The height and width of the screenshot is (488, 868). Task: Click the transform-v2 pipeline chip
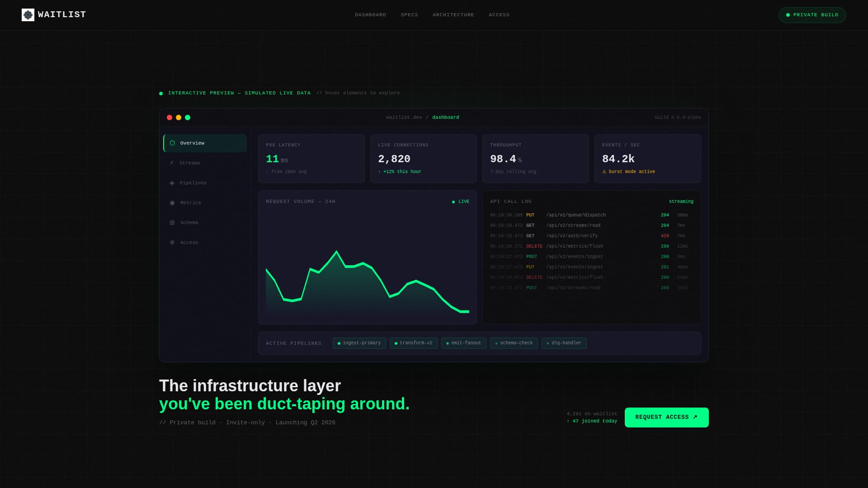tap(414, 343)
